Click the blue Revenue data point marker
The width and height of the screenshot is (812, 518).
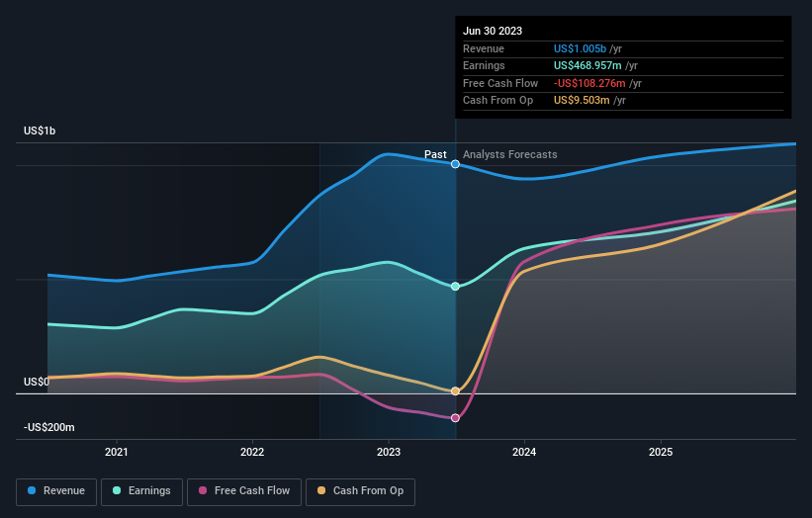pyautogui.click(x=455, y=164)
